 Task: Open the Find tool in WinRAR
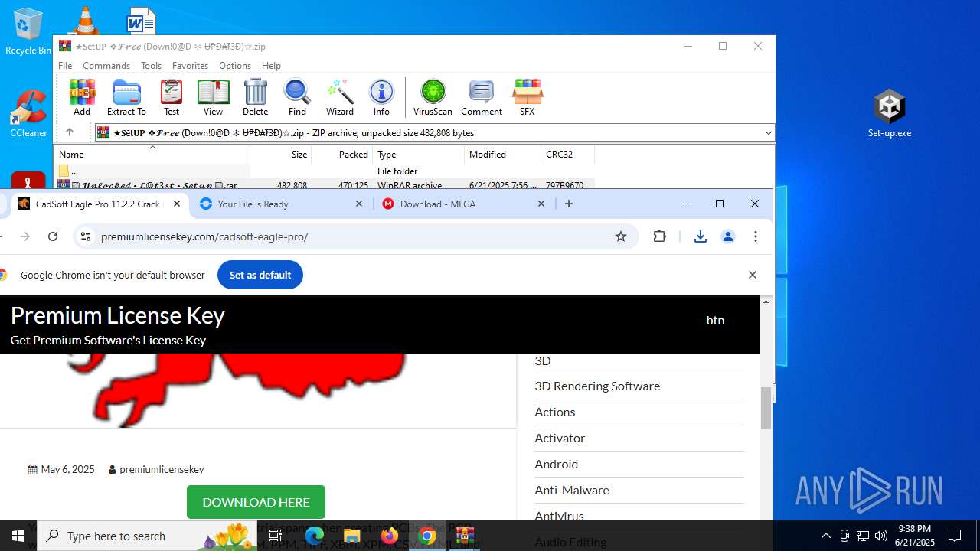coord(297,97)
